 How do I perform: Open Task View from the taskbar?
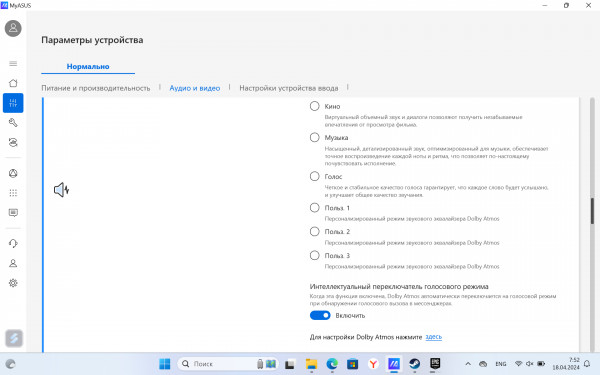click(x=290, y=364)
